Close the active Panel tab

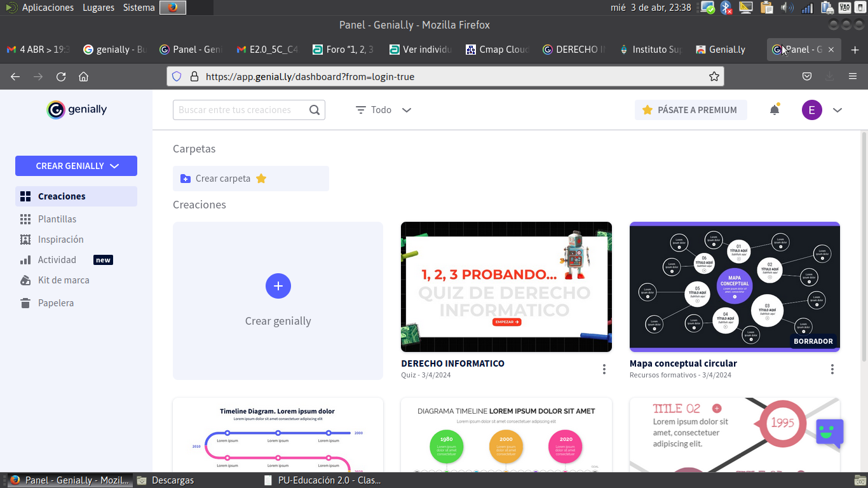click(831, 50)
